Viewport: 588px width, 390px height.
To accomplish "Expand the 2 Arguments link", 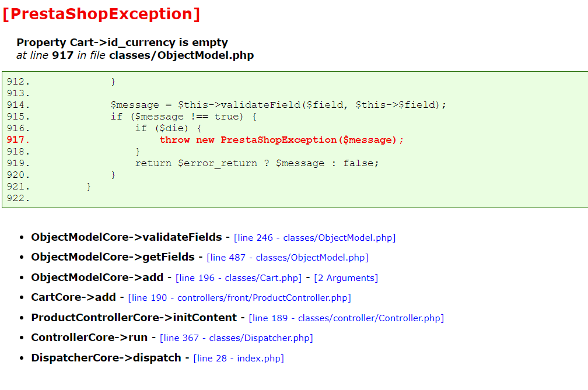I will (x=346, y=277).
